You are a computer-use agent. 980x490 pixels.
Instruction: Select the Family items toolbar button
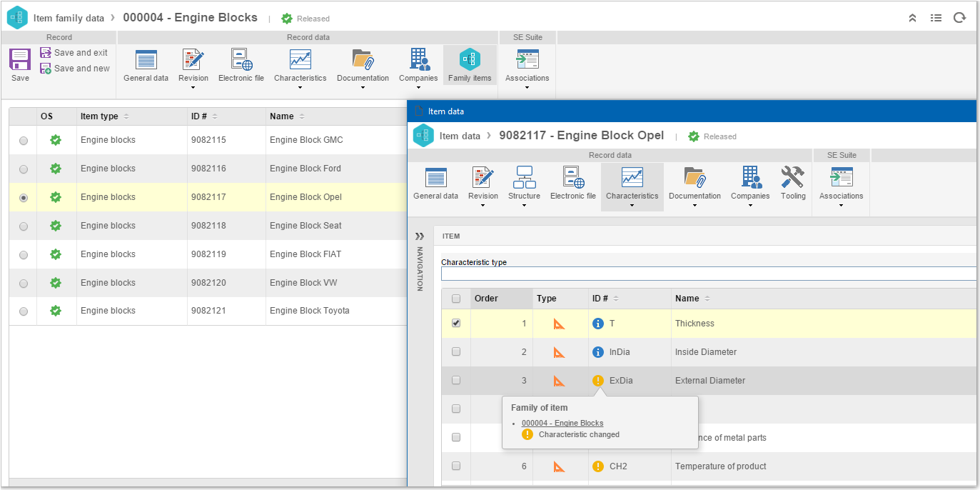click(470, 66)
